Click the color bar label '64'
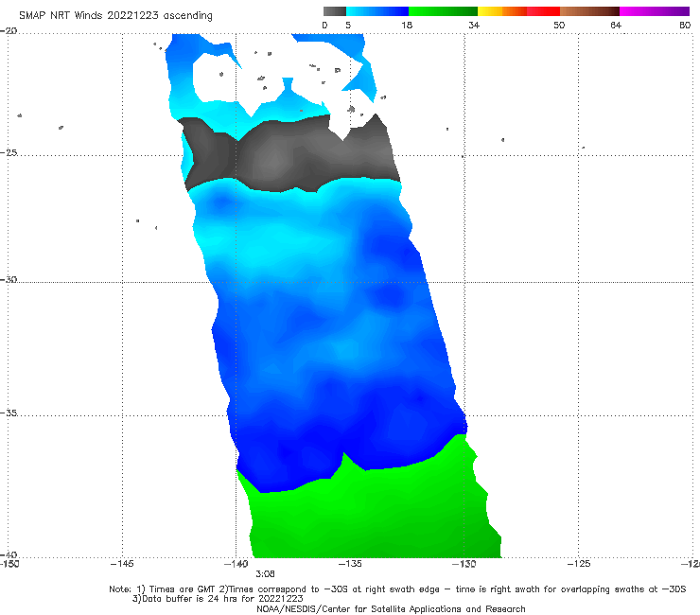The image size is (700, 615). tap(616, 25)
